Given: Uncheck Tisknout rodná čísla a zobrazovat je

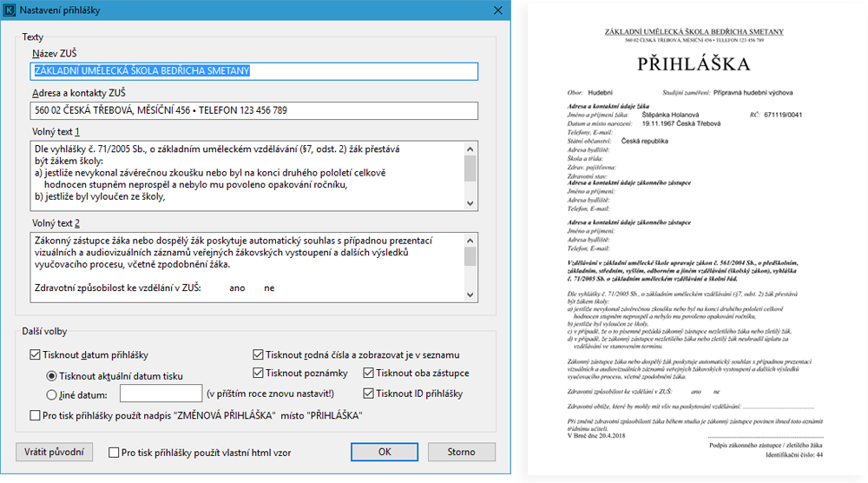Looking at the screenshot, I should 259,354.
